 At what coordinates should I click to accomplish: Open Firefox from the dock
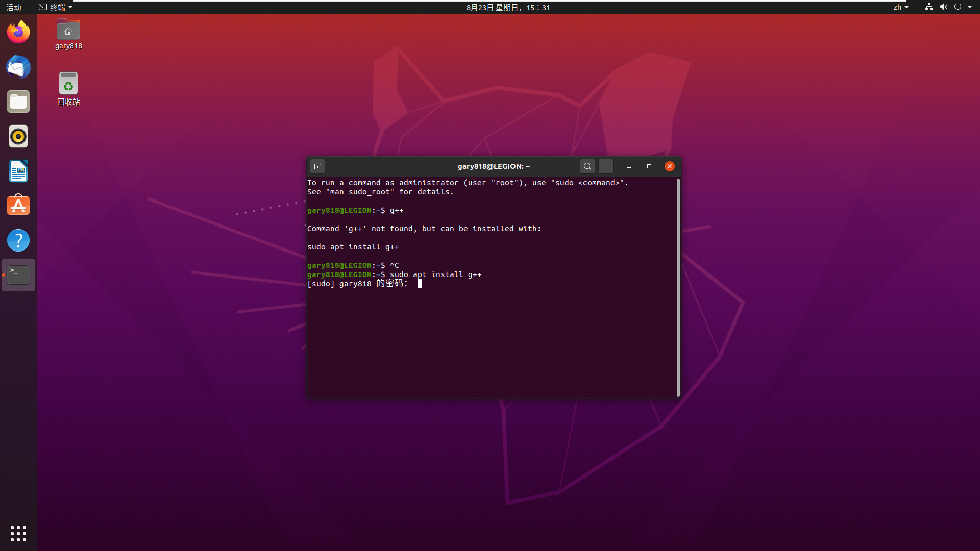tap(18, 32)
